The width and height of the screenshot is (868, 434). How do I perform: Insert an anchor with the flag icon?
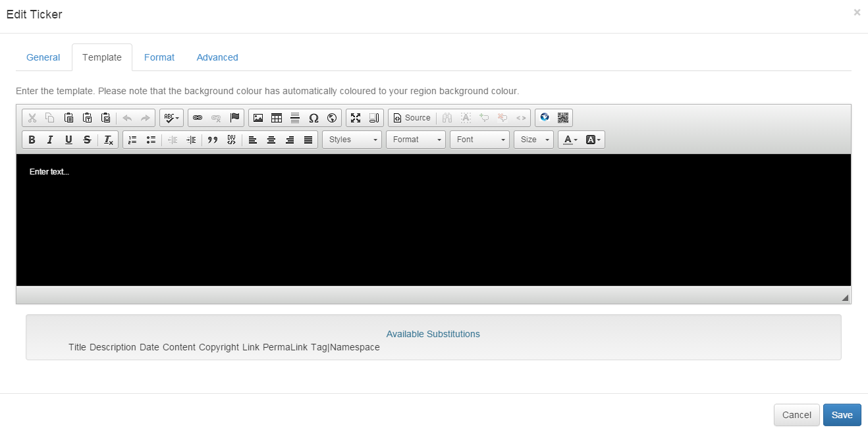coord(234,118)
